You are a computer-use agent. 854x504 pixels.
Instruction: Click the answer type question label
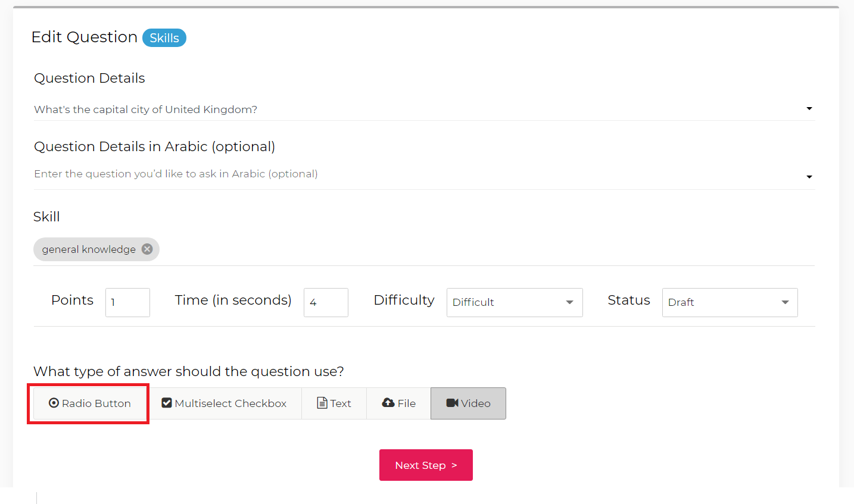189,371
